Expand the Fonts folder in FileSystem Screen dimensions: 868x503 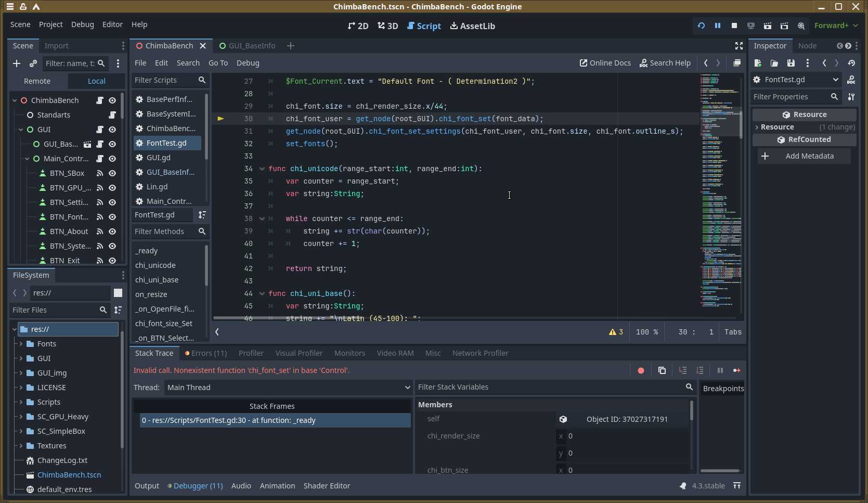pyautogui.click(x=21, y=344)
